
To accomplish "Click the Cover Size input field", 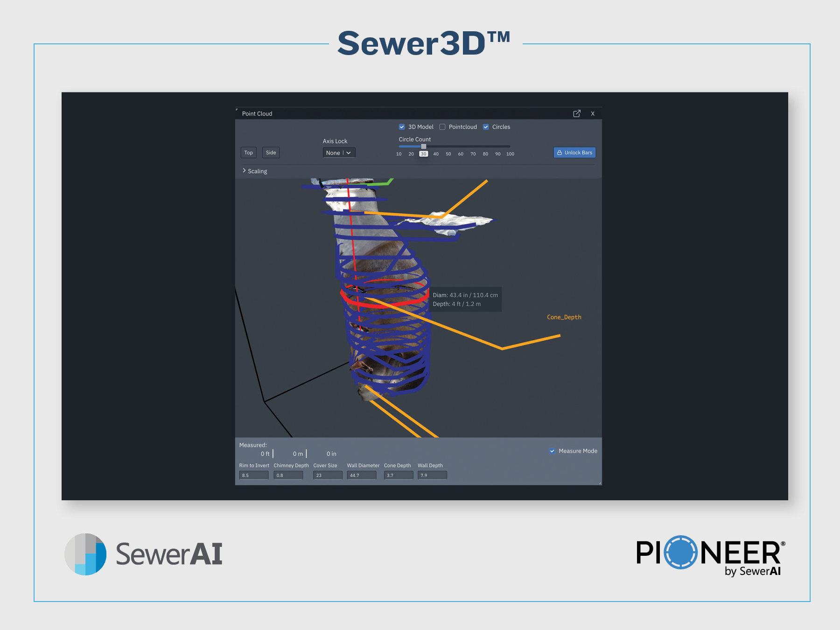I will click(328, 475).
